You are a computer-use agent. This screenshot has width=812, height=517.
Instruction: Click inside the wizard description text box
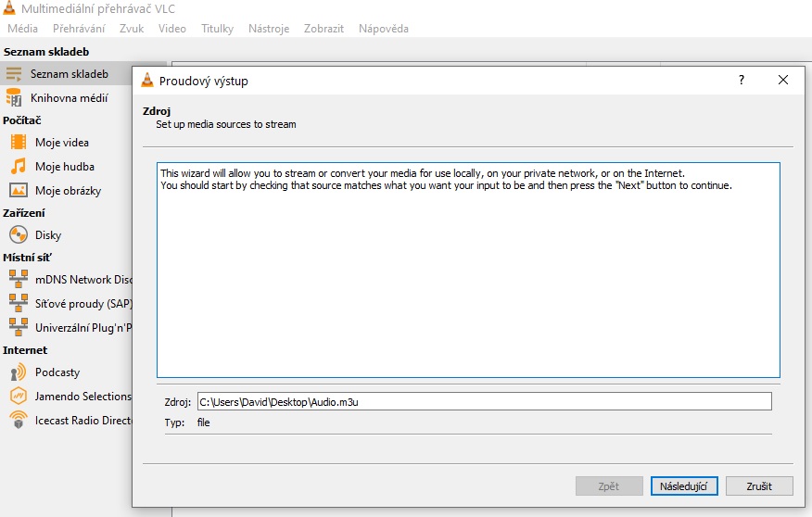click(x=468, y=271)
